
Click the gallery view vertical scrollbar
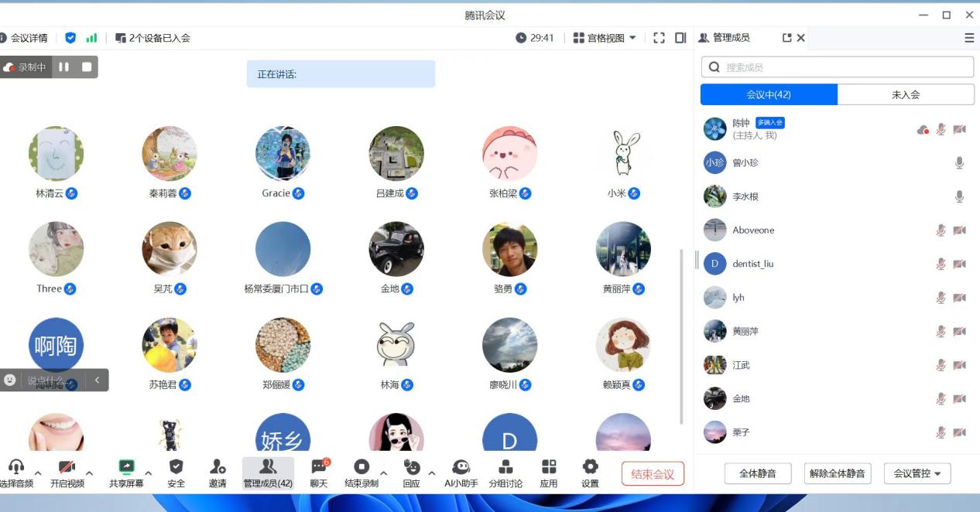[x=681, y=336]
